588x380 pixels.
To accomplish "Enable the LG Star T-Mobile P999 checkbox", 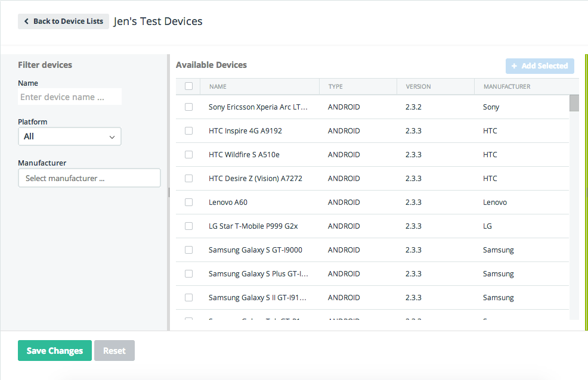I will (189, 226).
